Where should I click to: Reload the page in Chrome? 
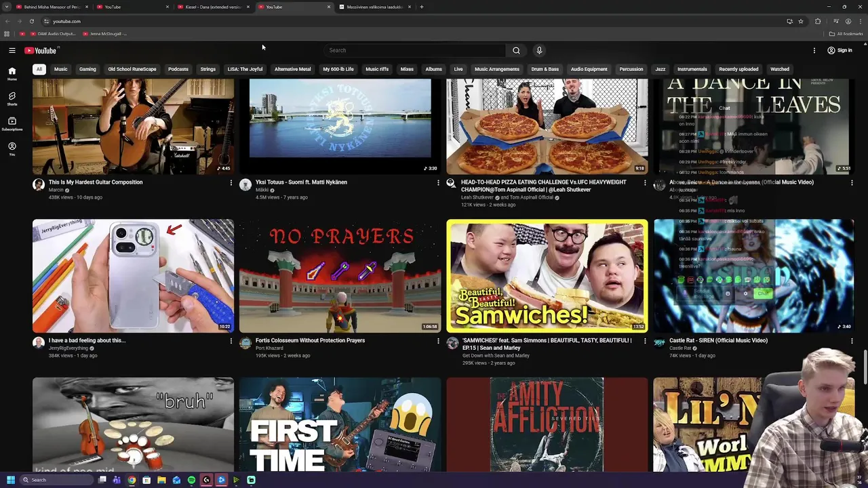pos(31,21)
